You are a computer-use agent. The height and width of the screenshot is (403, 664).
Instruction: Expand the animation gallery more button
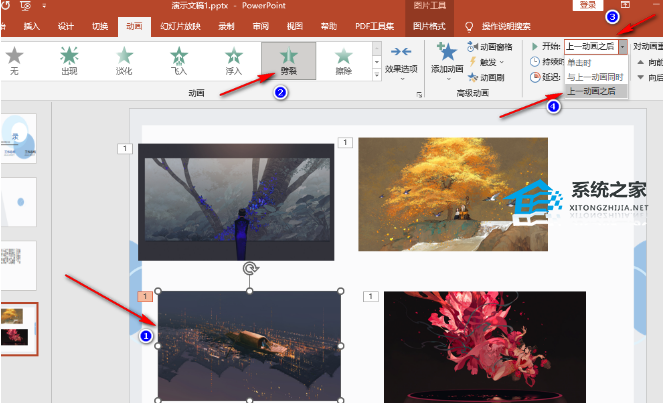click(376, 75)
